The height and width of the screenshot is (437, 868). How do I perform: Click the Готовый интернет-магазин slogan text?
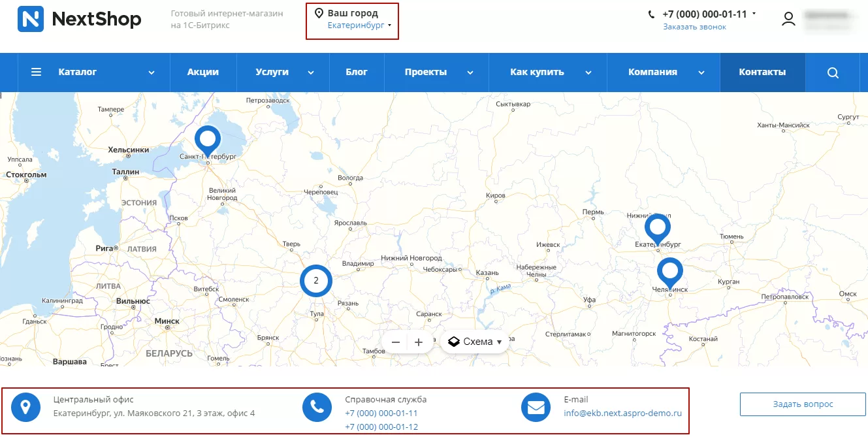click(x=227, y=19)
